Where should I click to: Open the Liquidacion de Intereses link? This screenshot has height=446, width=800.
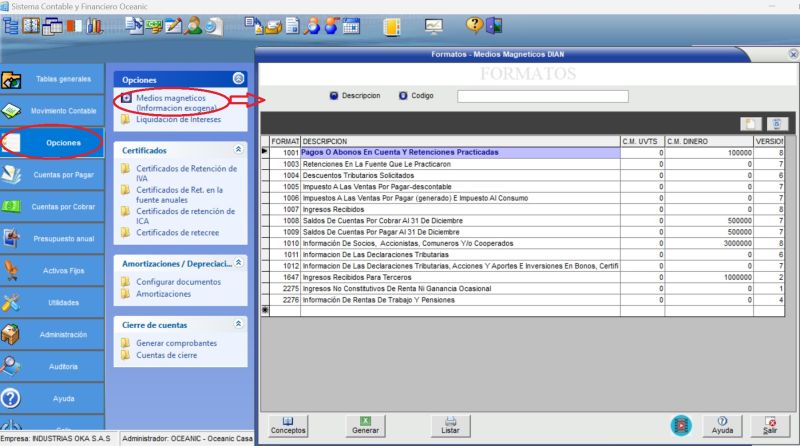coord(177,119)
